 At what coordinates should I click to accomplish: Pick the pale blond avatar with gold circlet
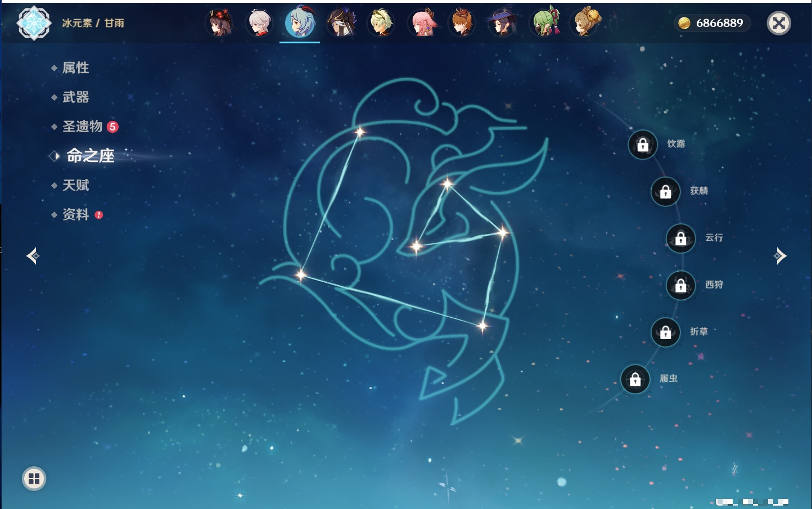tap(381, 22)
